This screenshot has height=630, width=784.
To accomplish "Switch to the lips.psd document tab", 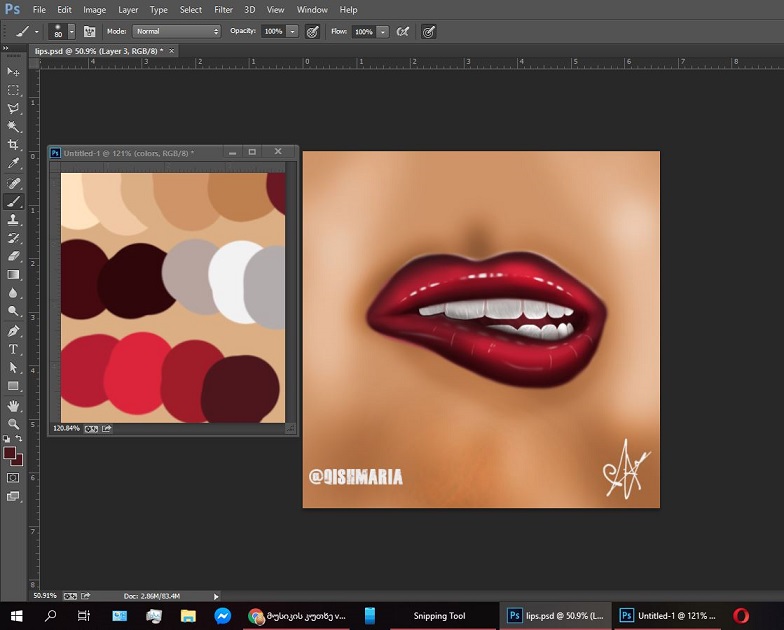I will 98,51.
